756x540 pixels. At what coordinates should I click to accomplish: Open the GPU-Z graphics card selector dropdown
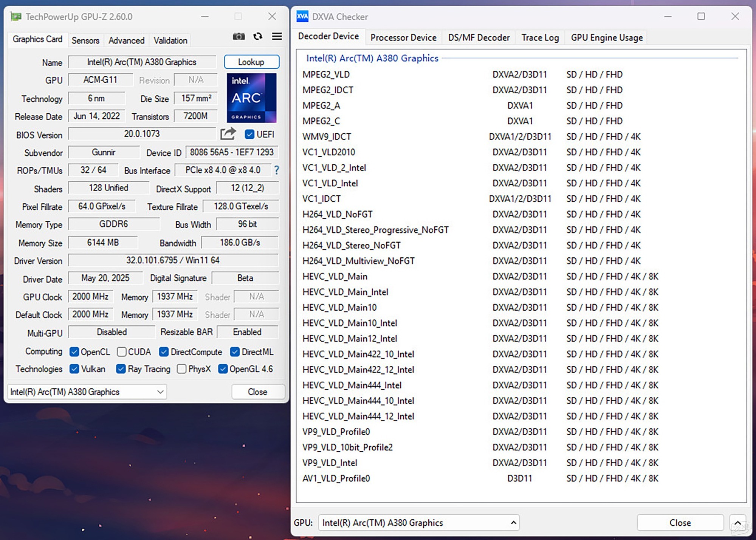[87, 392]
